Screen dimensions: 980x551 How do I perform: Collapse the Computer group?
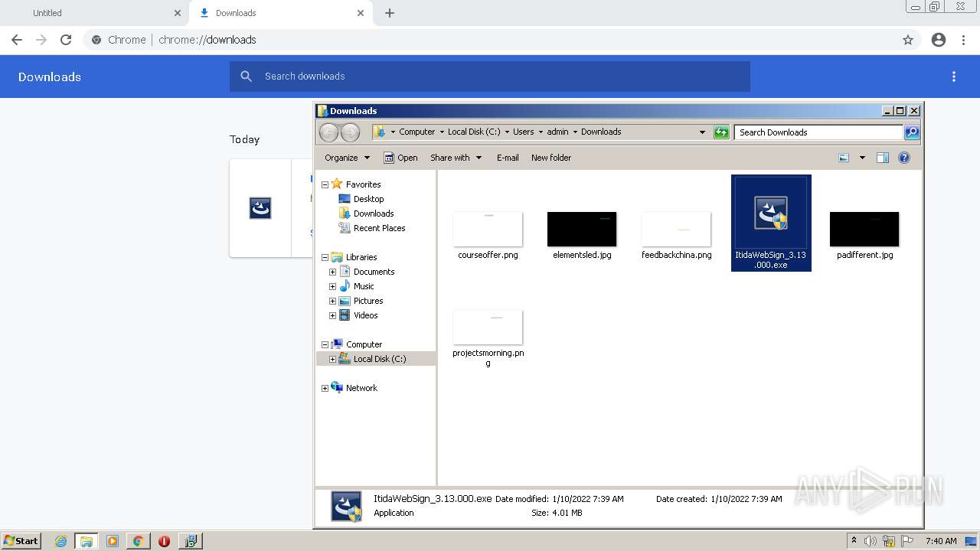coord(325,344)
